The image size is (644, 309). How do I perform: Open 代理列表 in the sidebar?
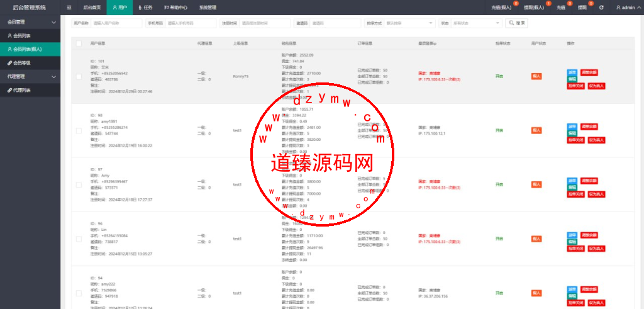pyautogui.click(x=30, y=90)
